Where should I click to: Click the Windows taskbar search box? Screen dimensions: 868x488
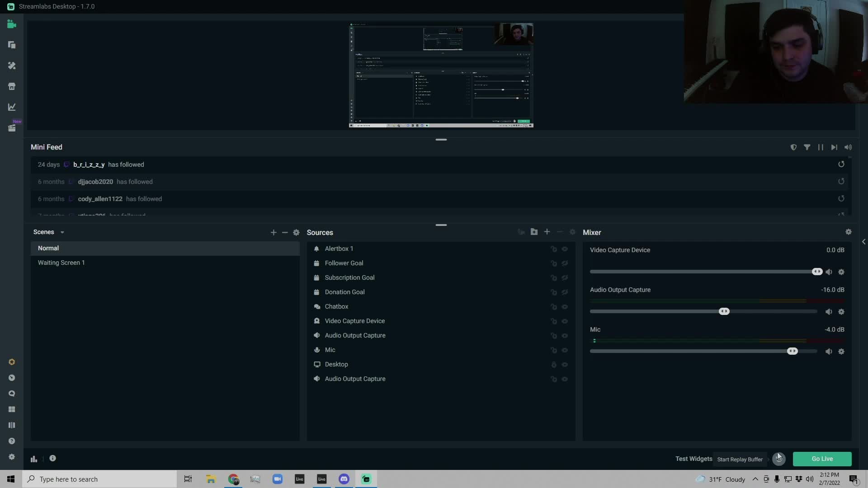[x=99, y=479]
